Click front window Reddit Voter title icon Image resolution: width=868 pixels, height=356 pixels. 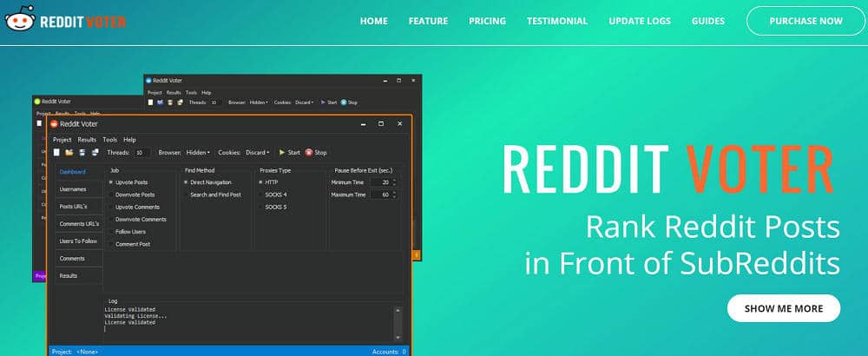tap(54, 124)
